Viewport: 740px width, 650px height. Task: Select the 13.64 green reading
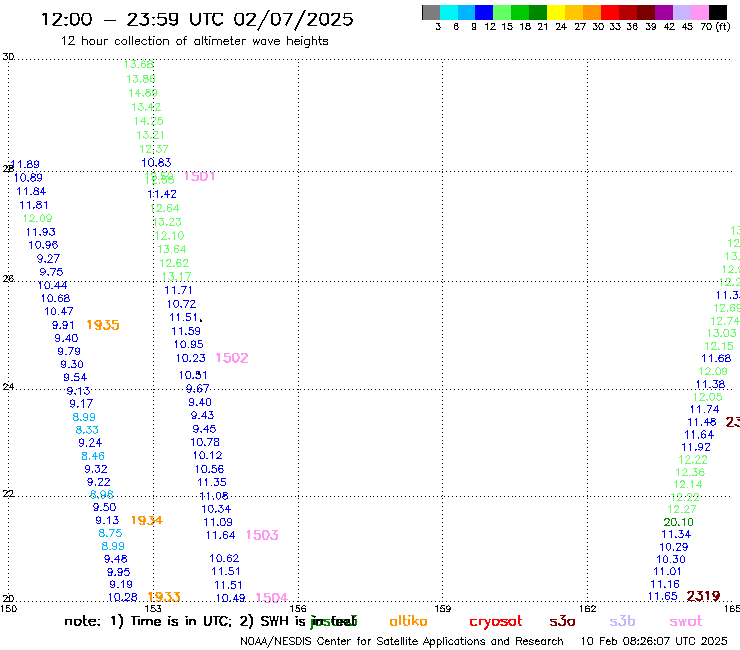pos(172,249)
